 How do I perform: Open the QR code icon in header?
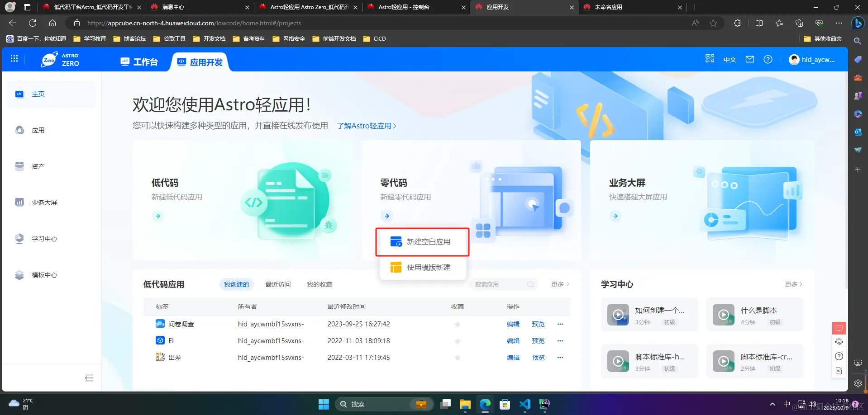[x=710, y=59]
